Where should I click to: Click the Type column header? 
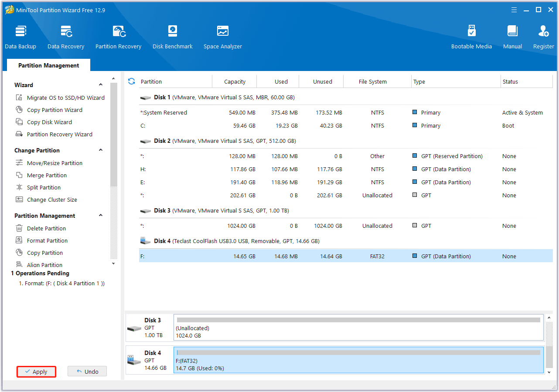tap(456, 81)
